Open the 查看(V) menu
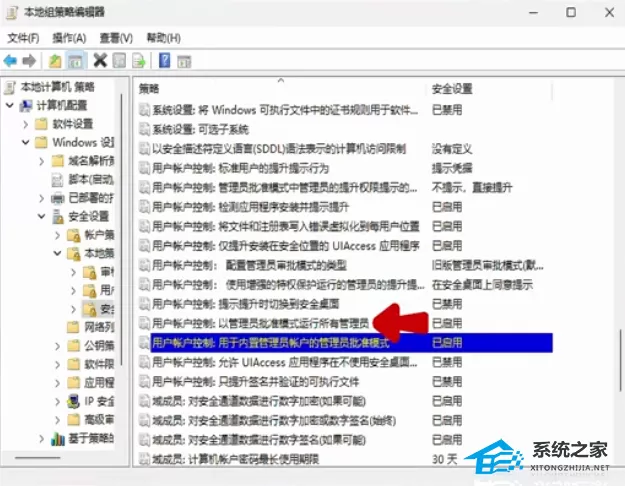625x486 pixels. [x=116, y=38]
